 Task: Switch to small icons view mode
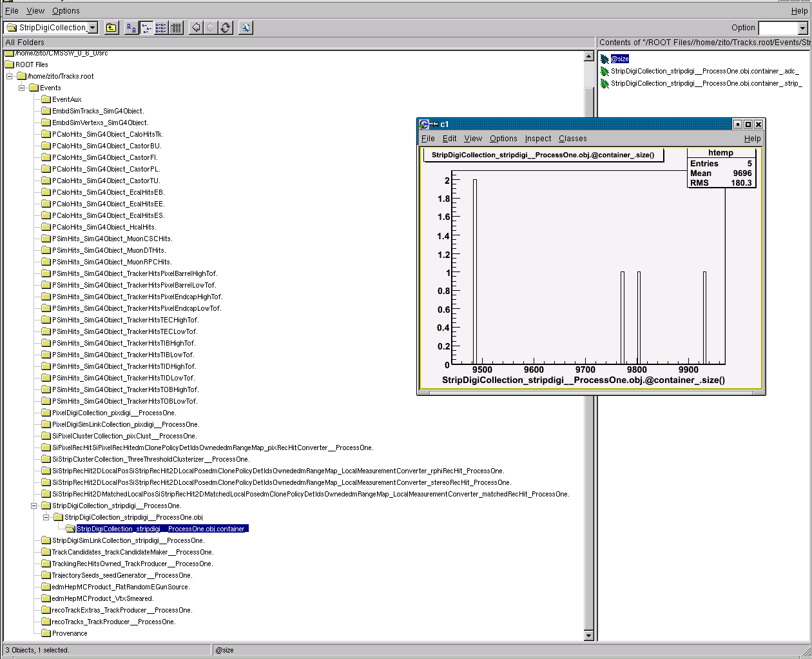pos(146,28)
